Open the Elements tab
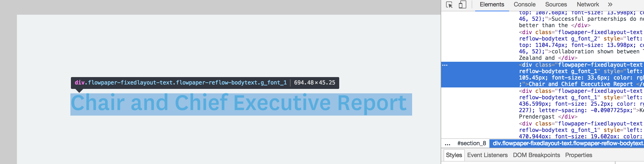 (x=492, y=4)
